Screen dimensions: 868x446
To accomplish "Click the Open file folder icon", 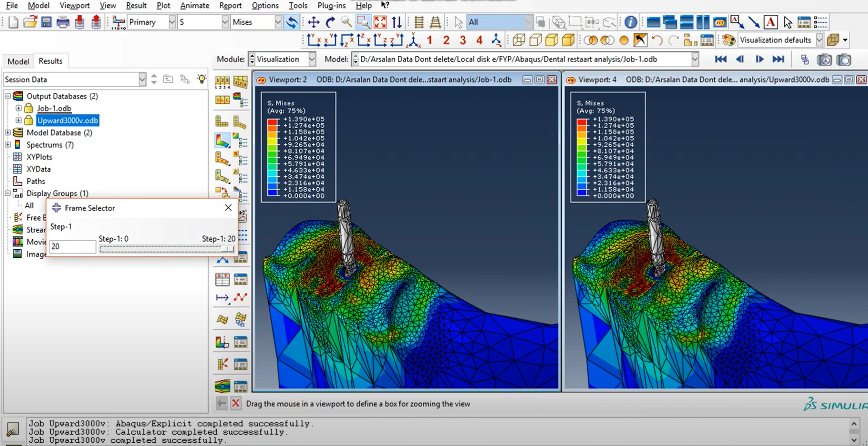I will (x=30, y=22).
